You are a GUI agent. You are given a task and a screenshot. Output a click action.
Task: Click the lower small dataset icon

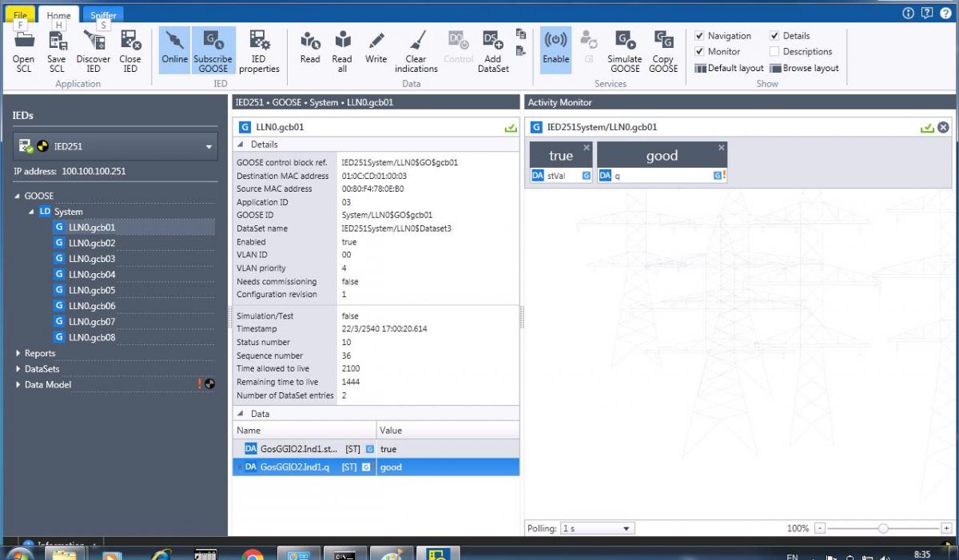pos(521,51)
